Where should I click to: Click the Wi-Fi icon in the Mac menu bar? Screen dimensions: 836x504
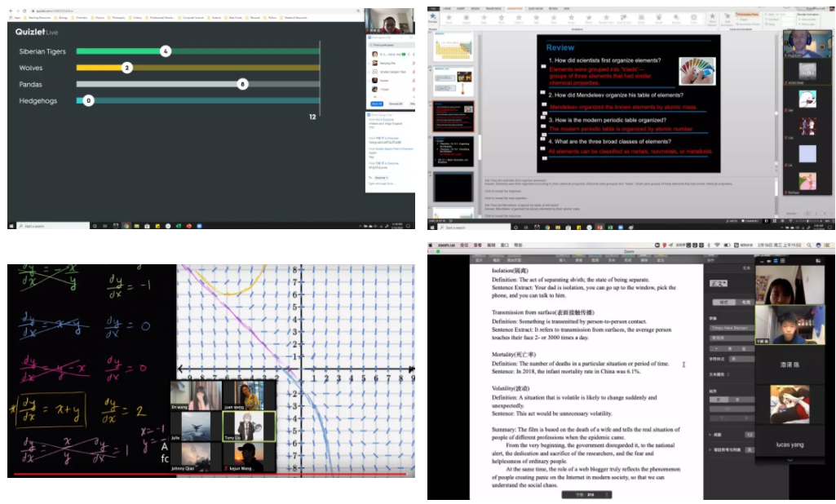point(717,245)
